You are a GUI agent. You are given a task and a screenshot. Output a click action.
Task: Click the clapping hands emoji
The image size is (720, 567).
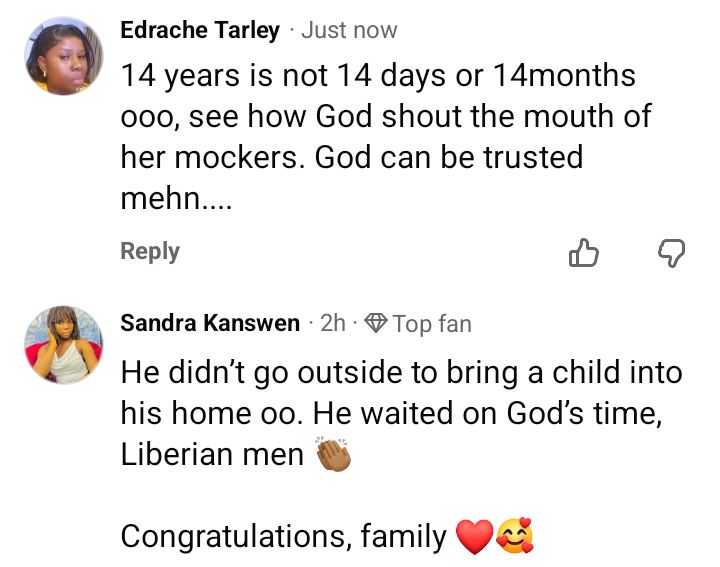(x=335, y=454)
